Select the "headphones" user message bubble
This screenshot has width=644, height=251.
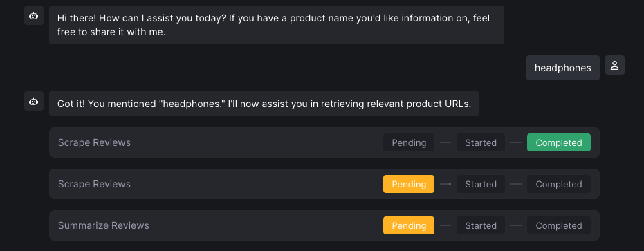click(562, 68)
